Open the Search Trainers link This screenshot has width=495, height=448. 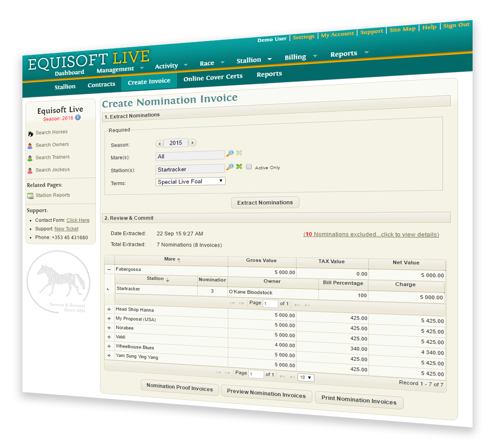(52, 157)
